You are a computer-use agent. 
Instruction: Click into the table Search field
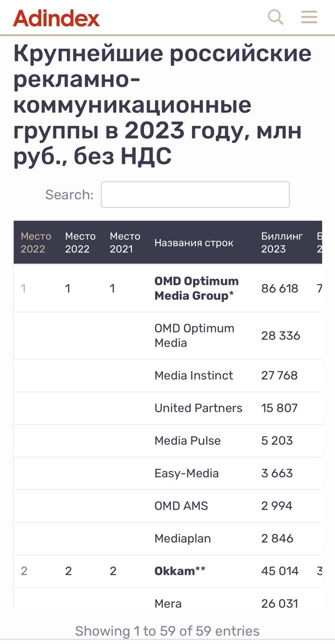tap(195, 195)
